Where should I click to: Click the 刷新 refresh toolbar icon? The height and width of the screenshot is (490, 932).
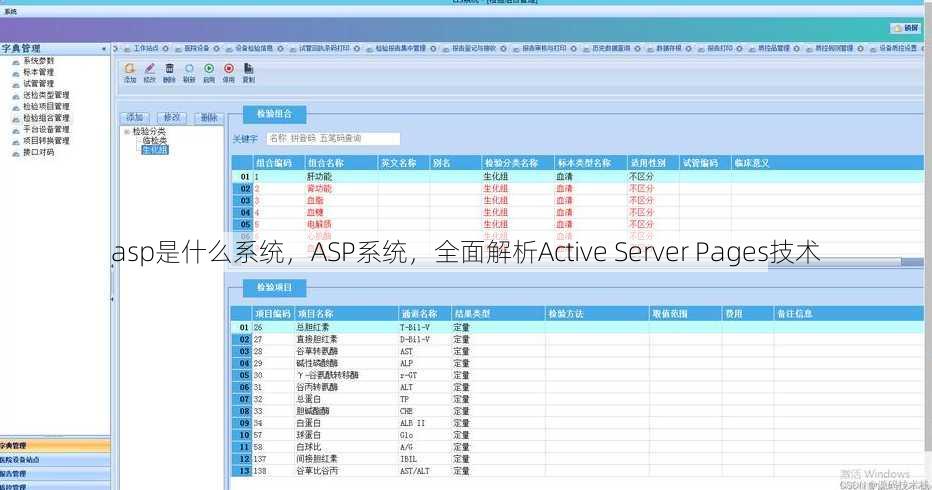(189, 73)
